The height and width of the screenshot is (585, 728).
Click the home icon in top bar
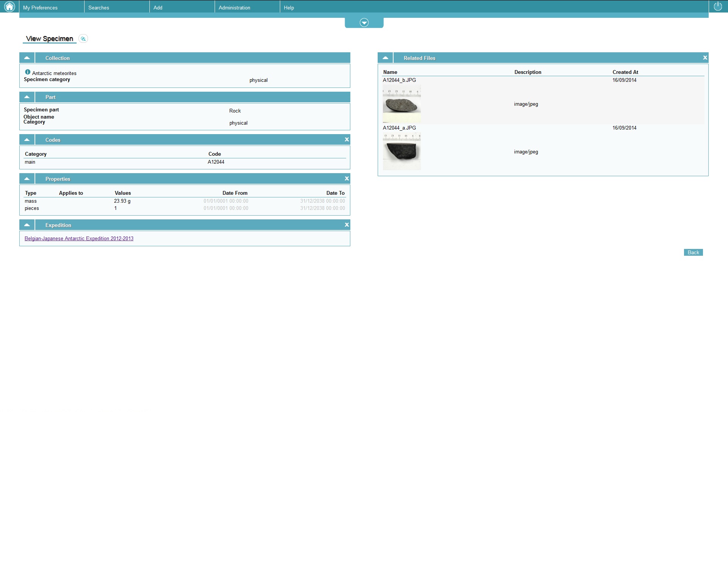point(9,6)
